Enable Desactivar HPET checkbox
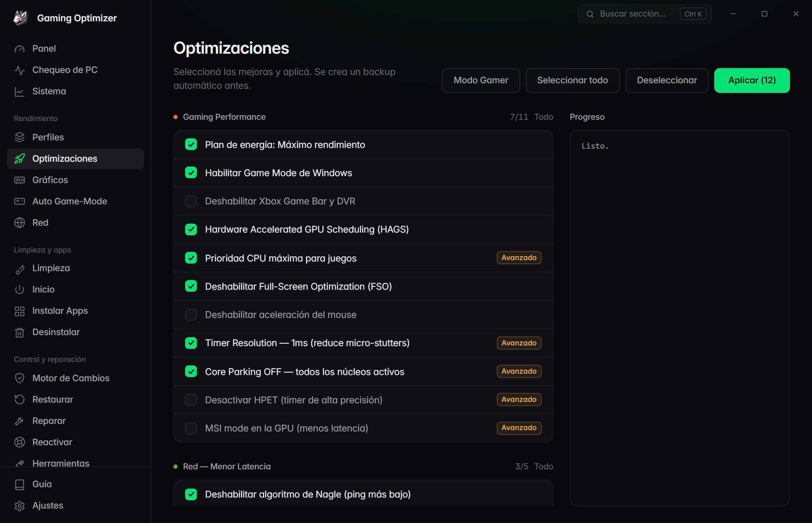Image resolution: width=812 pixels, height=523 pixels. click(x=191, y=400)
